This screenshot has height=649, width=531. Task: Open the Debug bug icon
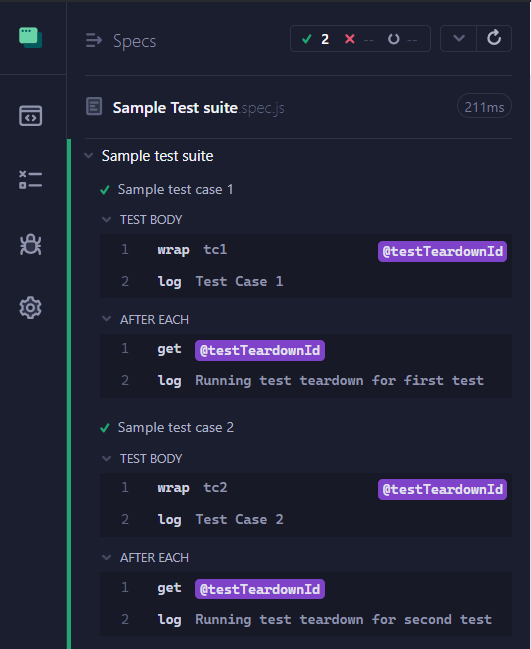coord(30,244)
